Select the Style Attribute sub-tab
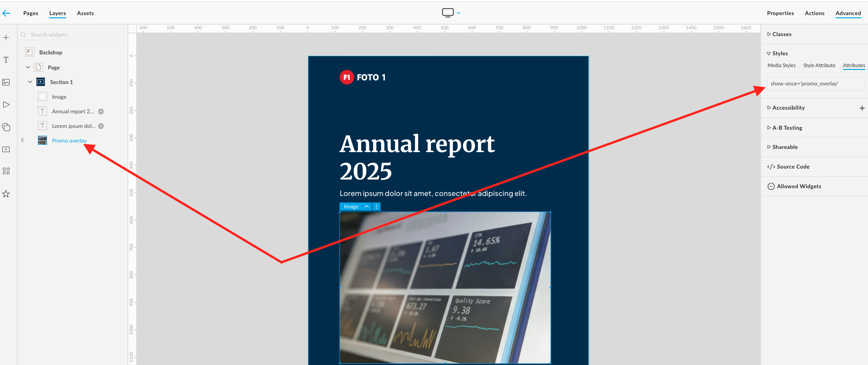This screenshot has height=365, width=868. coord(819,65)
